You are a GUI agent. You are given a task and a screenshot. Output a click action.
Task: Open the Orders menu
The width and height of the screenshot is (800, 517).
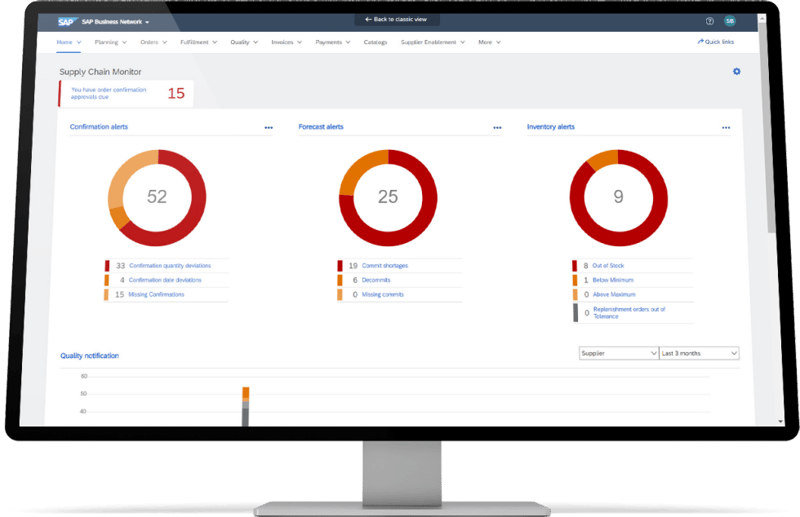(x=154, y=42)
